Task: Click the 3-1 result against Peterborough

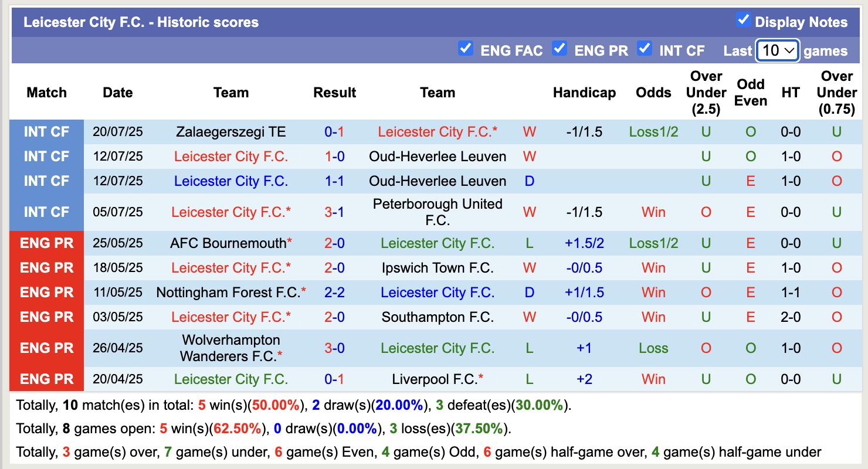Action: 334,212
